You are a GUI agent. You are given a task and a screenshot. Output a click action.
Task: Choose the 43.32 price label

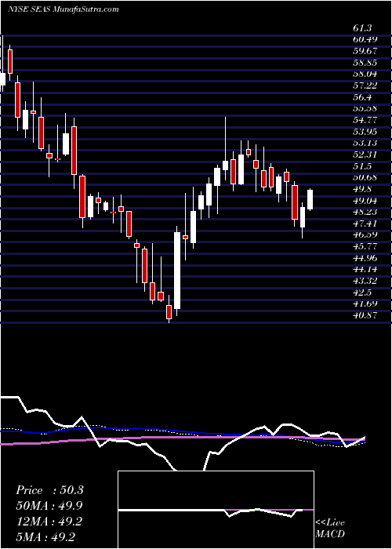(x=365, y=282)
